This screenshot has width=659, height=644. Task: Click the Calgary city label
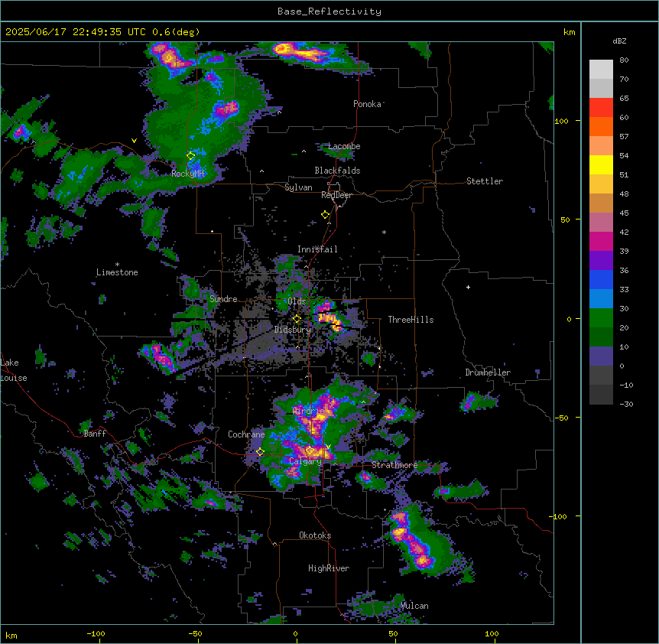pos(305,461)
